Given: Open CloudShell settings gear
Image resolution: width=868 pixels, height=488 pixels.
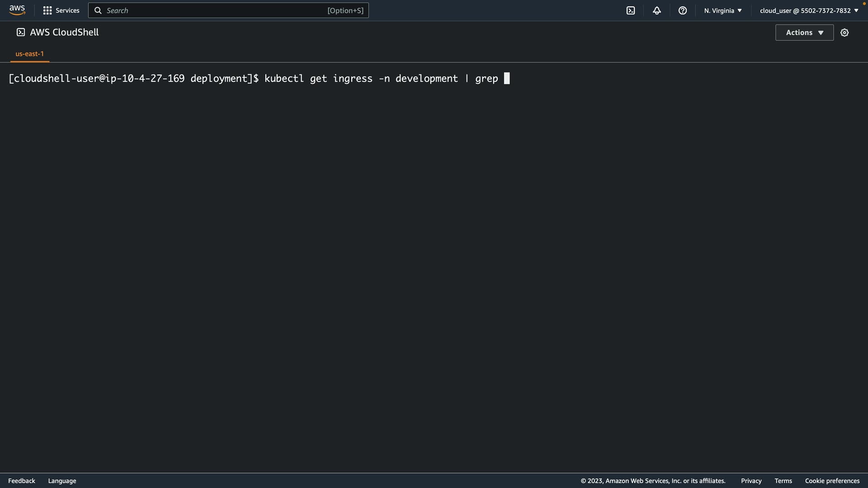Looking at the screenshot, I should 844,33.
